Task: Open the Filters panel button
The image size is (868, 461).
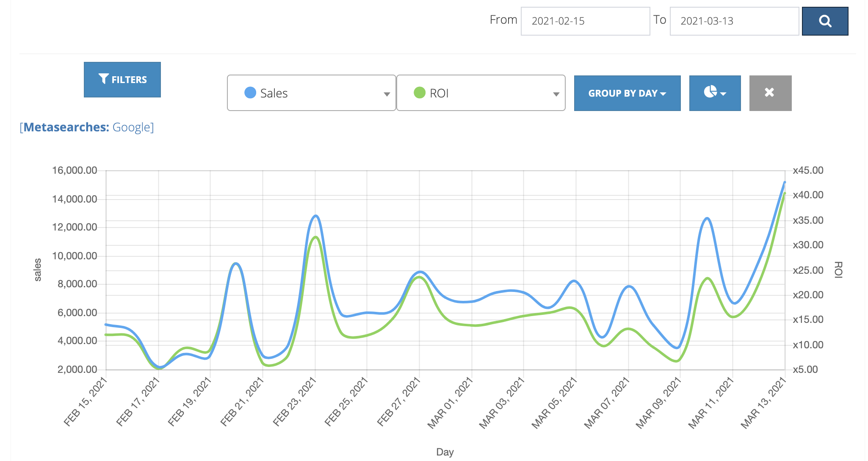Action: (x=122, y=80)
